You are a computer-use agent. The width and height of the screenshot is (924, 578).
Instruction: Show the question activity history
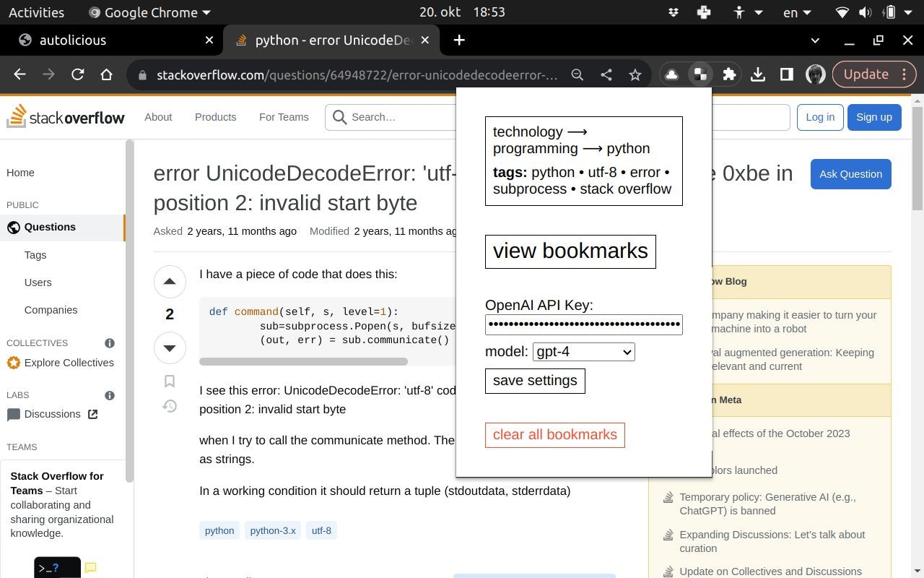coord(170,406)
